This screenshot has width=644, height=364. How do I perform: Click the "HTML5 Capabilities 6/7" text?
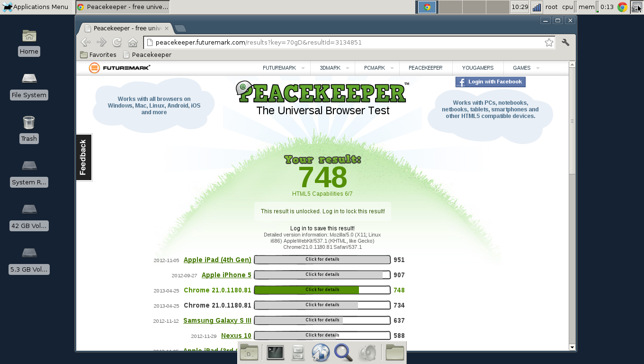coord(322,194)
